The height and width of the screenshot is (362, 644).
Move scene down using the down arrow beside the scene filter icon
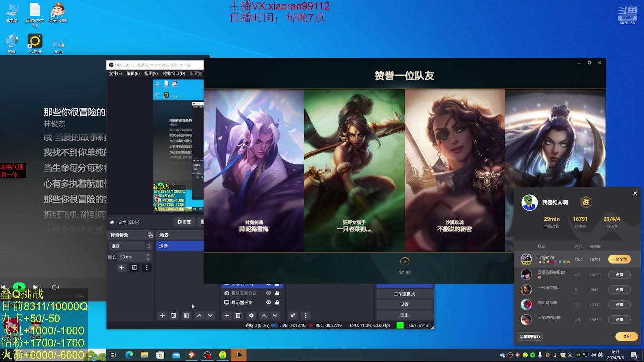pos(210,315)
